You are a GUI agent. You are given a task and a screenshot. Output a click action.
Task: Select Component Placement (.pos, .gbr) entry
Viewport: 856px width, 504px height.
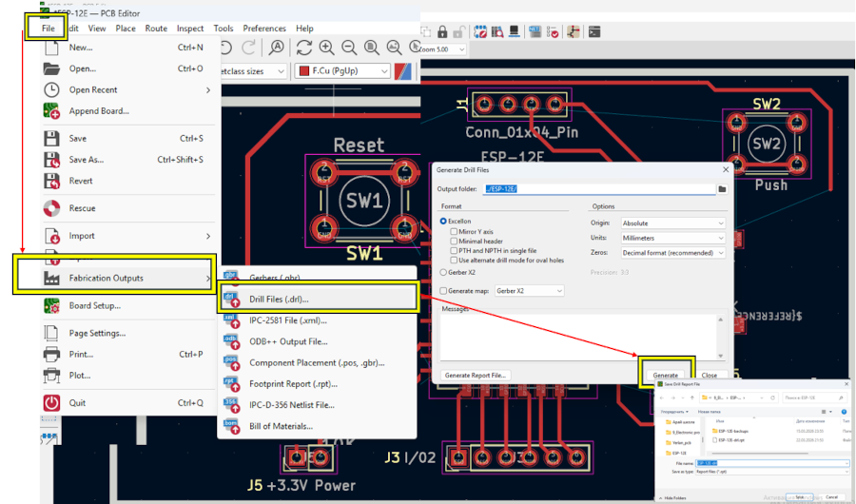pyautogui.click(x=318, y=362)
